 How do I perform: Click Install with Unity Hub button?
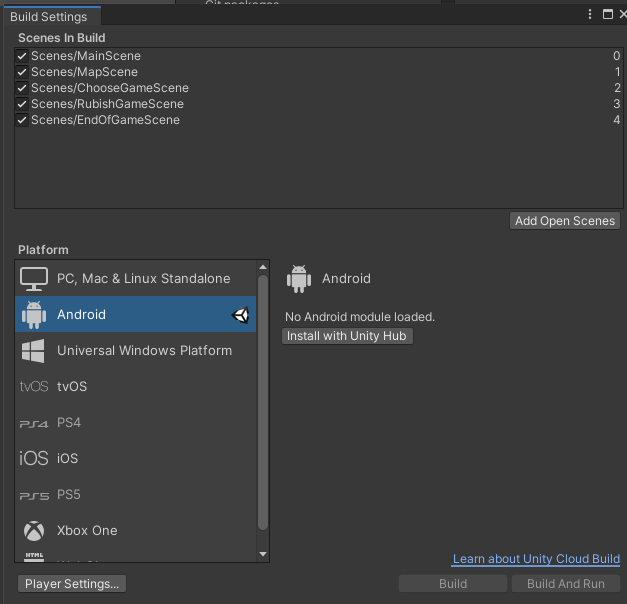click(x=347, y=336)
